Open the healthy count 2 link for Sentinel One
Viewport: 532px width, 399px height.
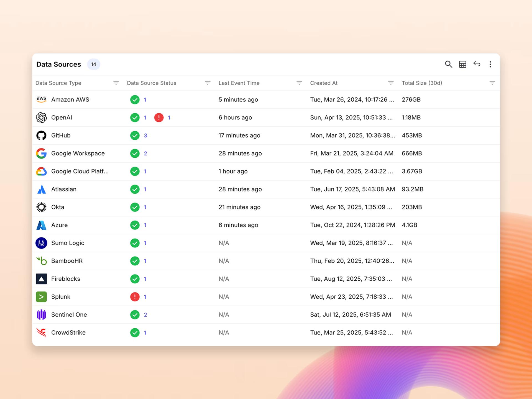pyautogui.click(x=145, y=315)
